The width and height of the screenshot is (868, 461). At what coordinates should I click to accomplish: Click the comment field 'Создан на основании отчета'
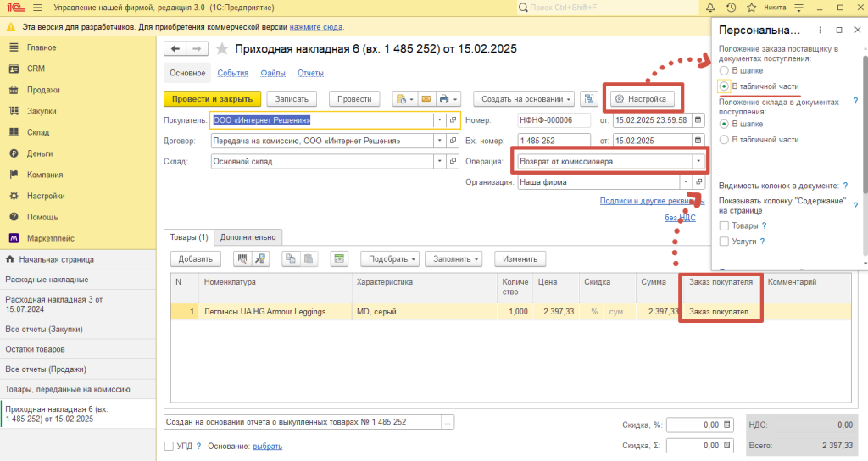[303, 422]
